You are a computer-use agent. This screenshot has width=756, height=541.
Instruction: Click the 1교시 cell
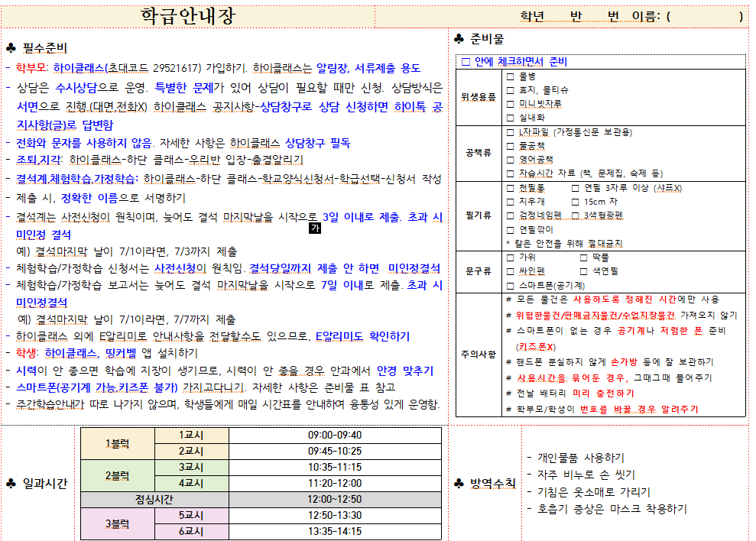tap(191, 436)
